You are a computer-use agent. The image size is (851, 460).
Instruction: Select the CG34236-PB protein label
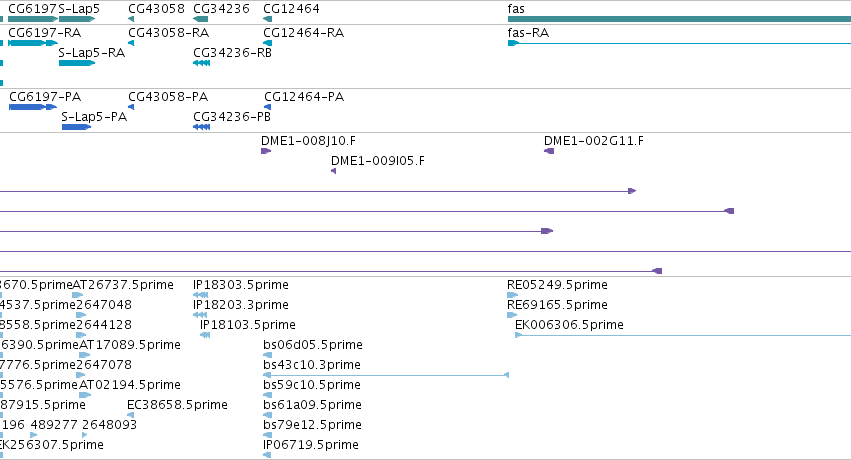232,117
